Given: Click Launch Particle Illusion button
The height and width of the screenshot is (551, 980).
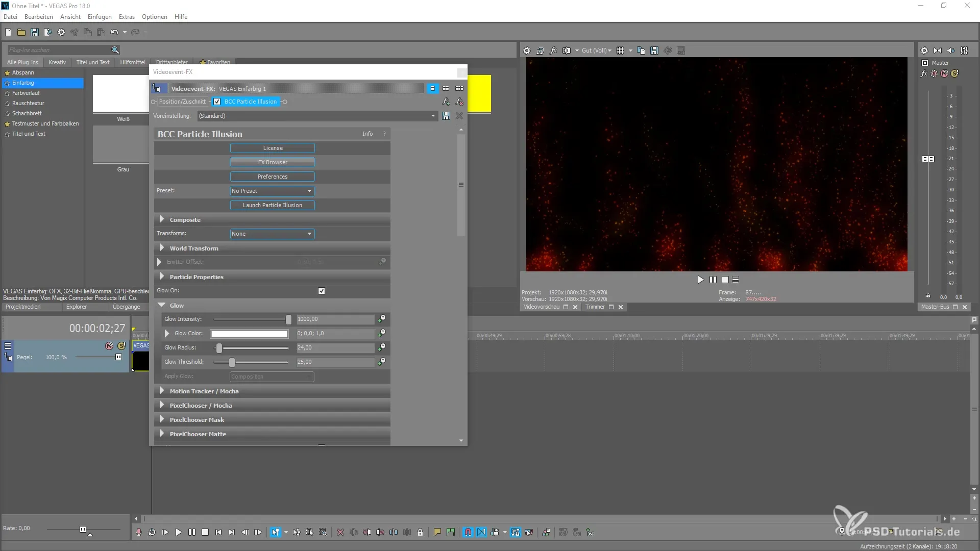Looking at the screenshot, I should [x=273, y=205].
